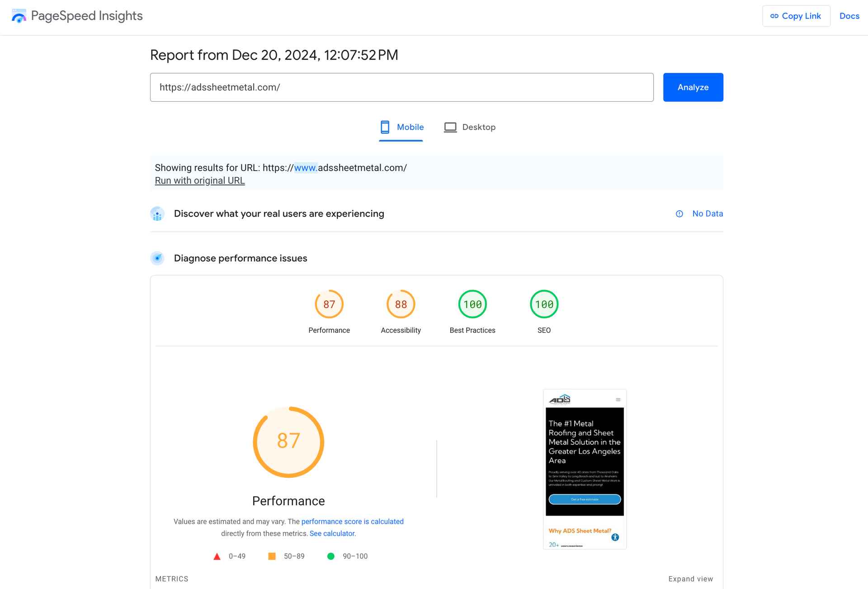Click the real users experience icon
The width and height of the screenshot is (868, 589).
click(x=156, y=213)
